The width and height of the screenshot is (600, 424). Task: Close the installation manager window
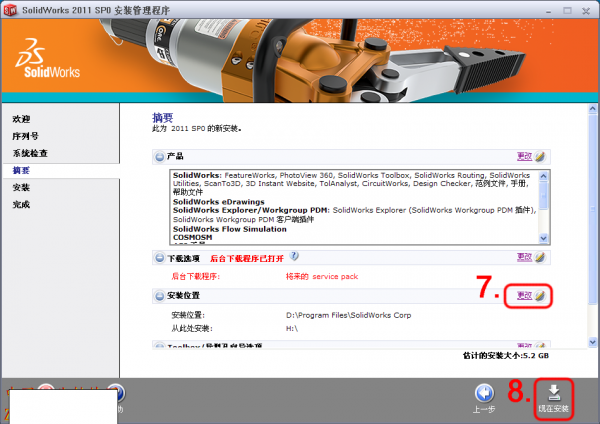click(x=586, y=11)
